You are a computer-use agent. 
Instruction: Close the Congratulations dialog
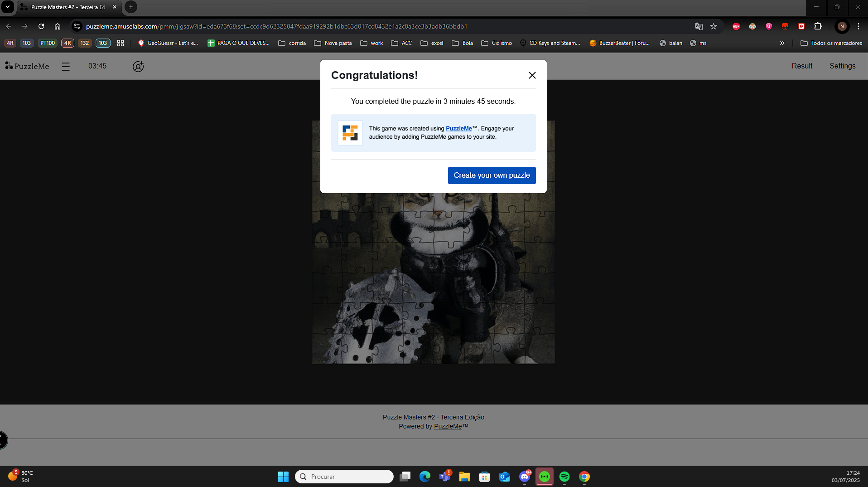click(532, 75)
